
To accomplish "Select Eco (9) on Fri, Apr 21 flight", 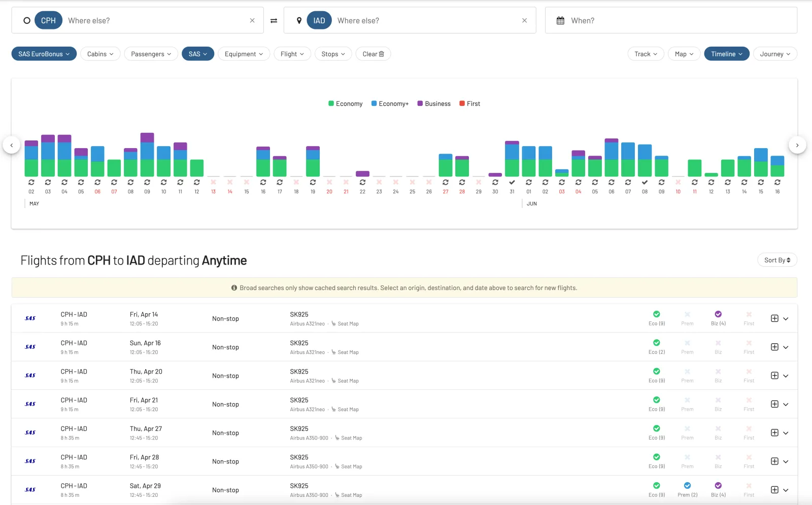I will 657,404.
